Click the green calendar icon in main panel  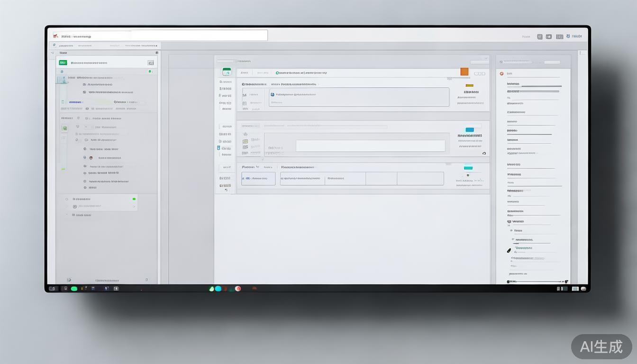click(x=227, y=72)
